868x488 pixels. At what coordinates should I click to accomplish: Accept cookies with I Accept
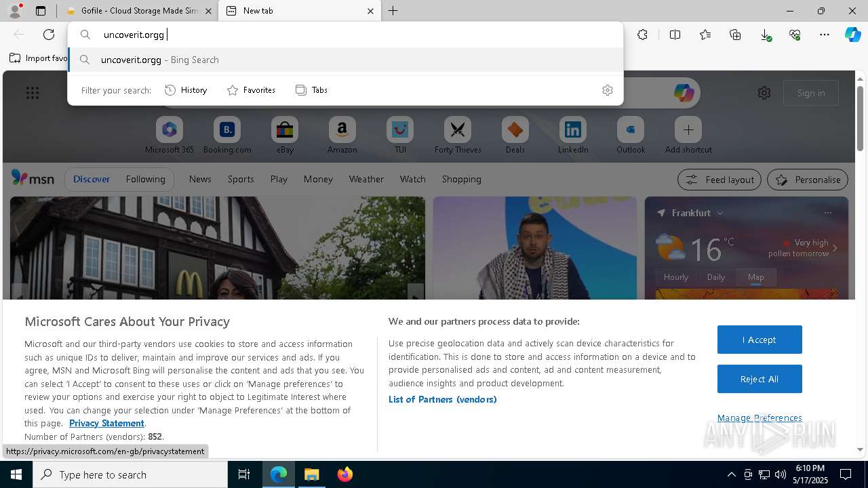click(759, 340)
